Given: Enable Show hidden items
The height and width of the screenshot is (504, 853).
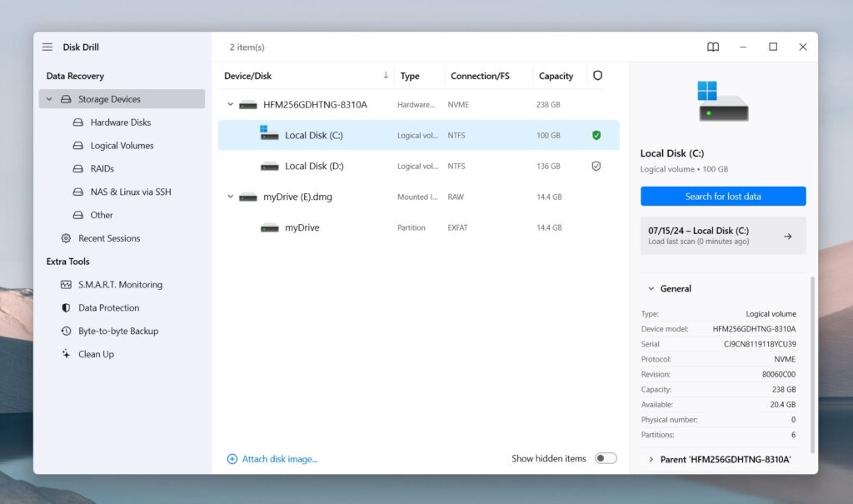Looking at the screenshot, I should click(606, 457).
